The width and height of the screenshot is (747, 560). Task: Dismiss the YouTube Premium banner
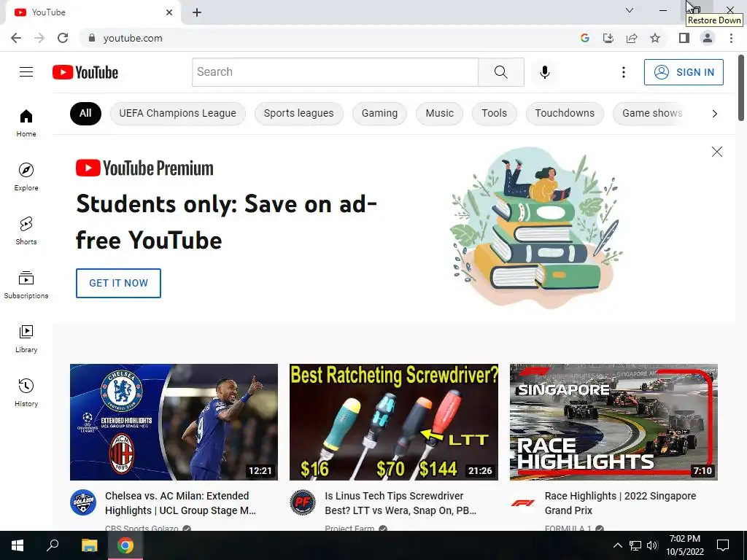pyautogui.click(x=716, y=152)
